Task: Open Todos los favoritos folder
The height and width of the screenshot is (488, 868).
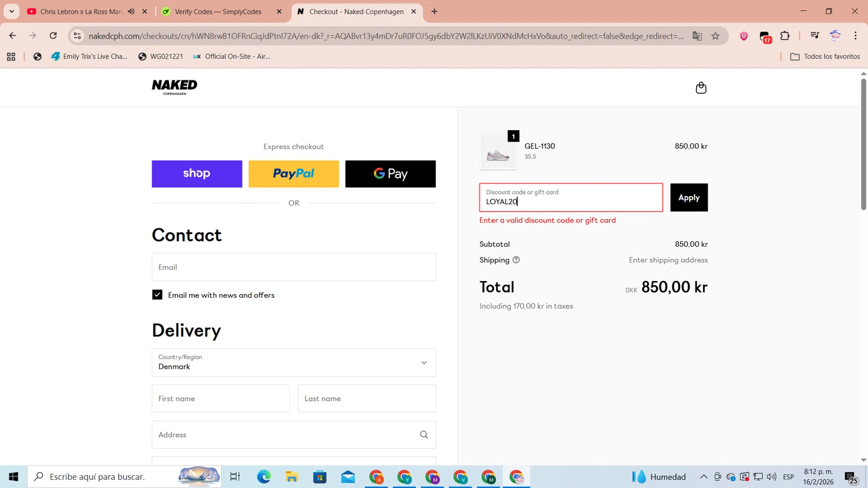Action: [x=825, y=57]
